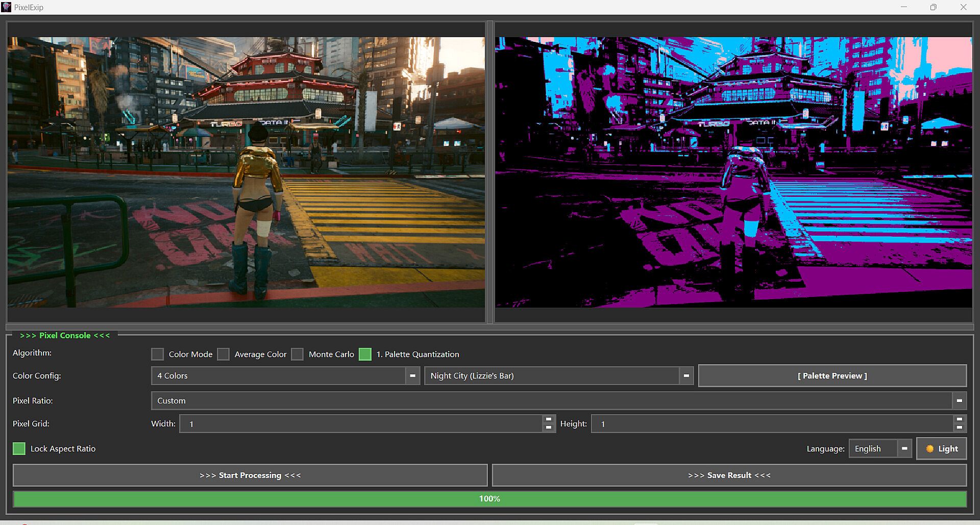Open the Palette Preview button
Image resolution: width=980 pixels, height=525 pixels.
pos(832,376)
